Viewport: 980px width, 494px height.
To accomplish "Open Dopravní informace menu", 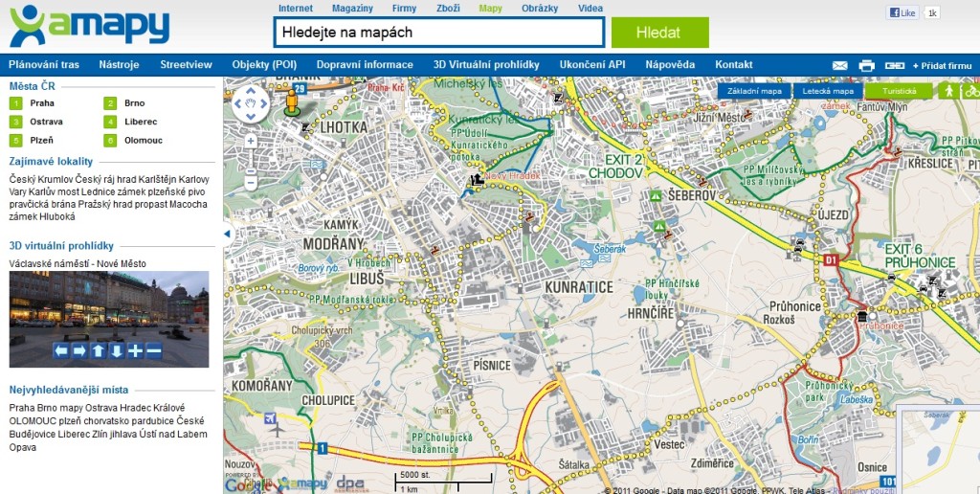I will click(x=365, y=64).
